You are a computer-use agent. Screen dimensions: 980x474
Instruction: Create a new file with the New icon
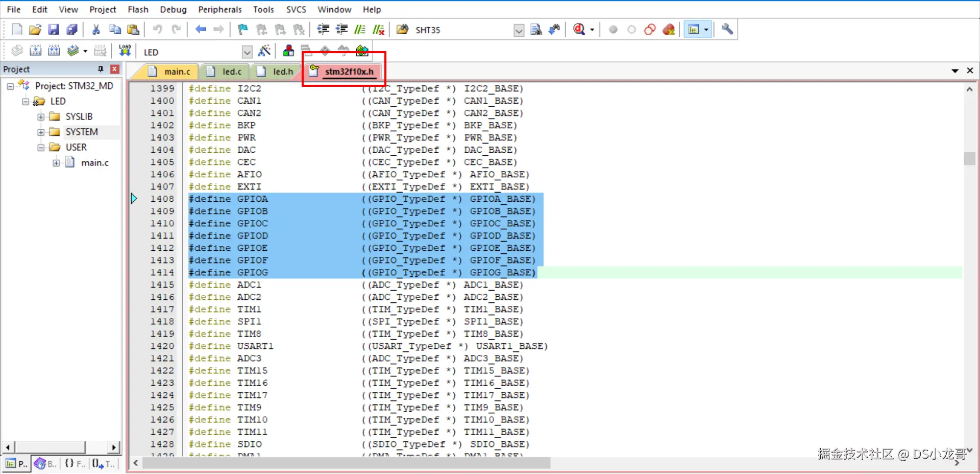tap(17, 30)
